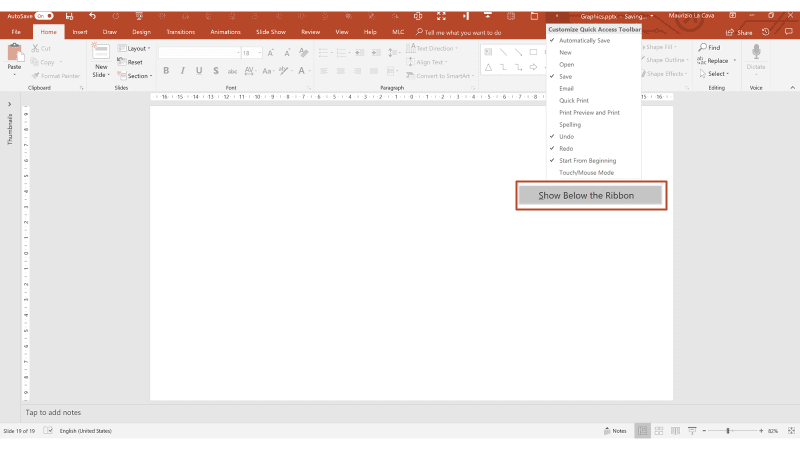Open the font size combo box

(x=252, y=53)
